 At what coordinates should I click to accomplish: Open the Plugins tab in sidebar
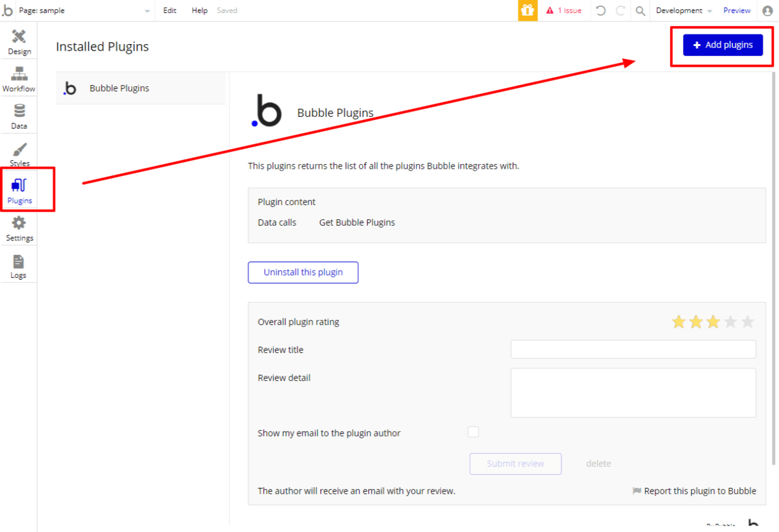(19, 191)
